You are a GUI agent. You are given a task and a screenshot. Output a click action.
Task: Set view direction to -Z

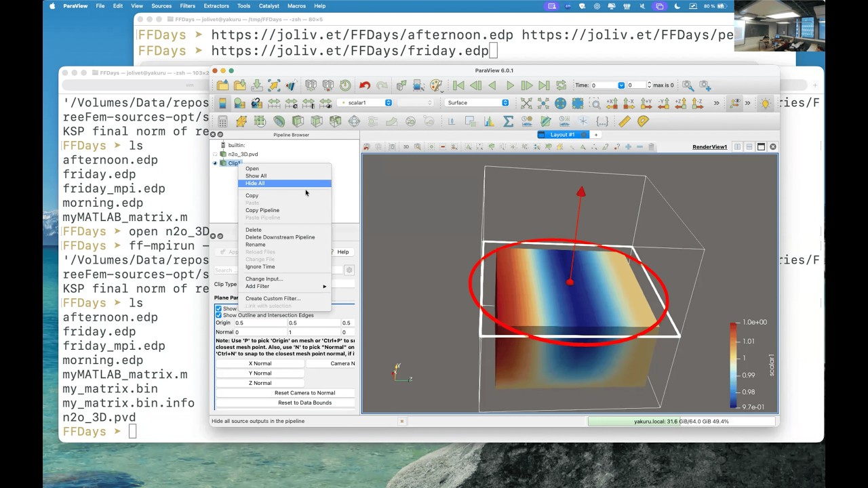pos(698,103)
